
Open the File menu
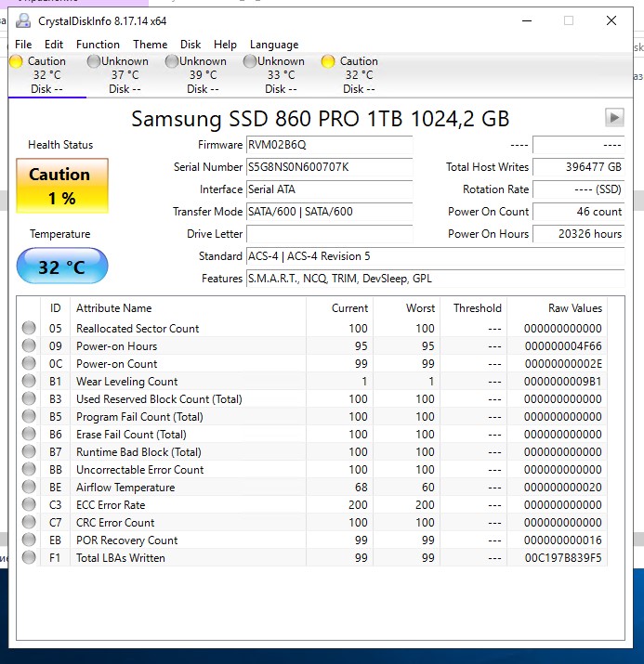pos(23,45)
